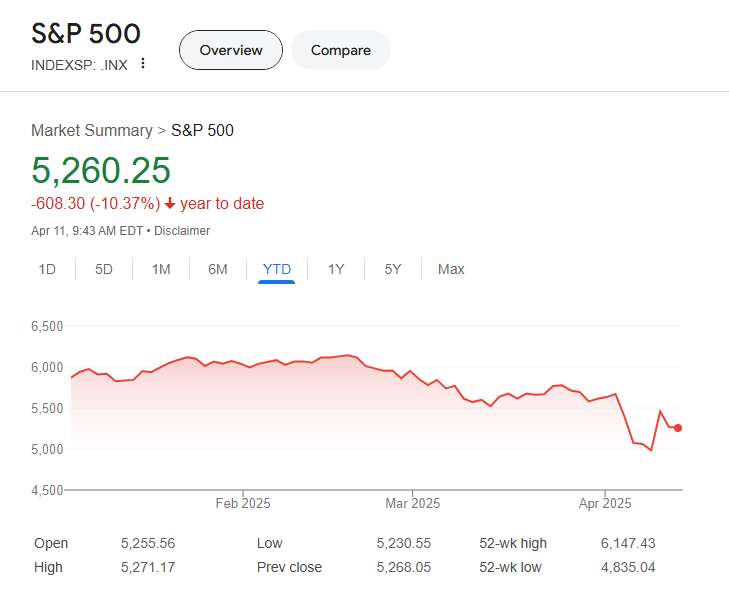
Task: Switch to the 1D time range
Action: click(x=47, y=269)
